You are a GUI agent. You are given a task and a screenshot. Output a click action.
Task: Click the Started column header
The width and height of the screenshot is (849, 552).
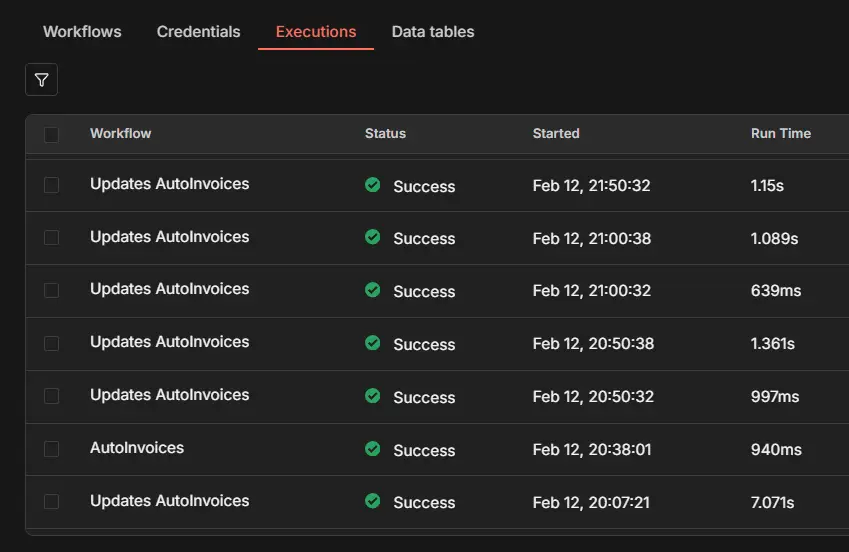(556, 133)
